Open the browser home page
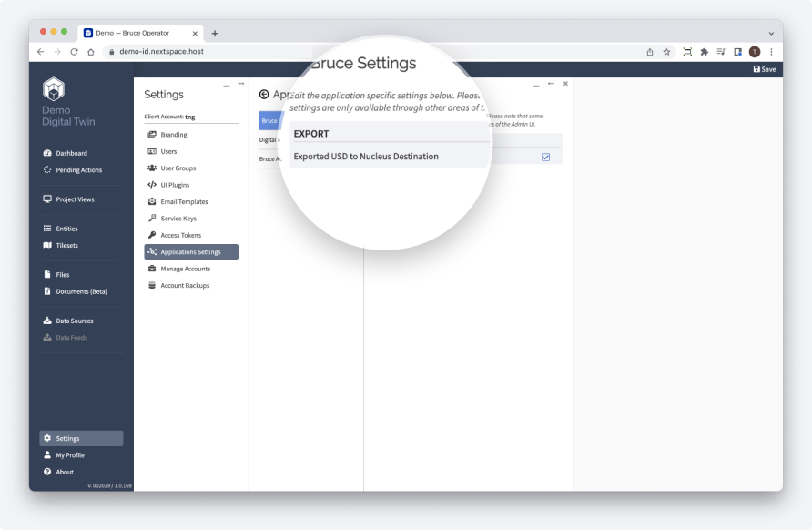 click(x=91, y=52)
